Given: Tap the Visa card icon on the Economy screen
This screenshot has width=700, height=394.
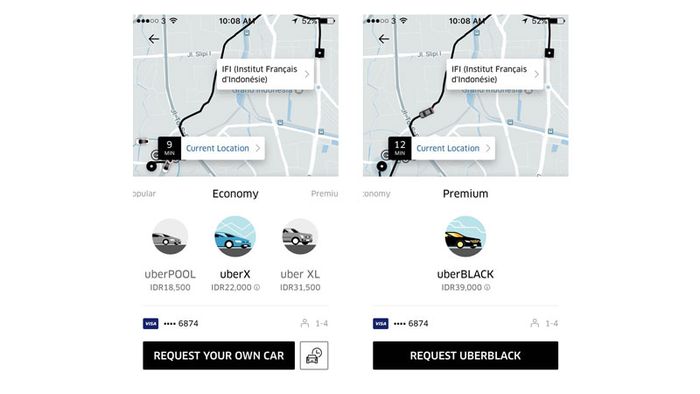Looking at the screenshot, I should [x=150, y=323].
